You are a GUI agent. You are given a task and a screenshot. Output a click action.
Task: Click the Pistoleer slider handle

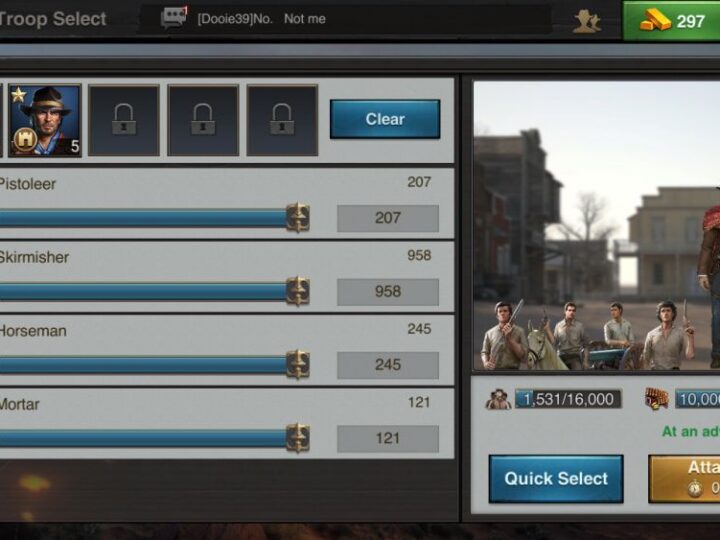(x=298, y=218)
